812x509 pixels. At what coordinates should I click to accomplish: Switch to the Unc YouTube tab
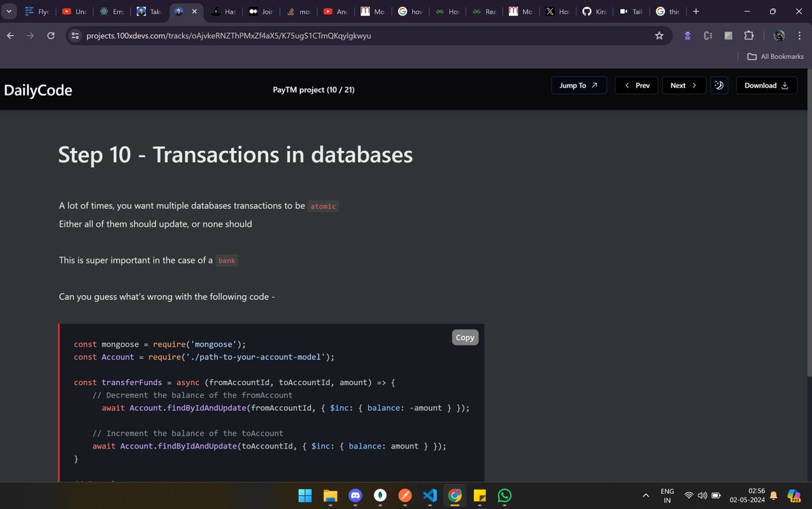(x=74, y=12)
